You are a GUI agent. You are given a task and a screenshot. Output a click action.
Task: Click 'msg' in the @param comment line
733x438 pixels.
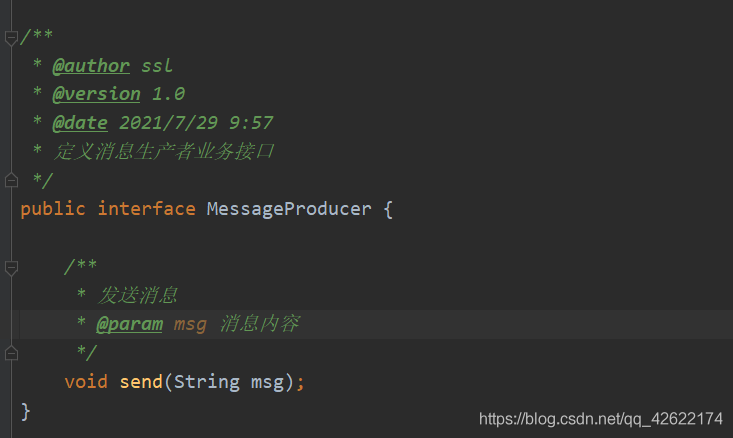pyautogui.click(x=190, y=324)
